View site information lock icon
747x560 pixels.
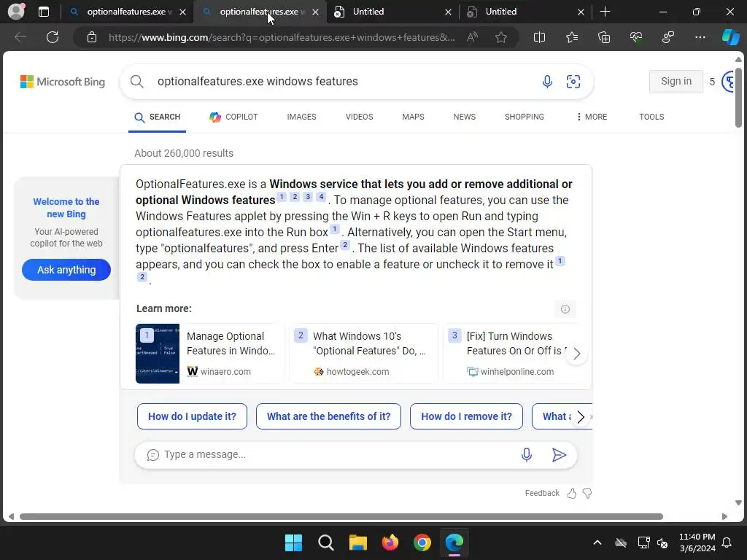[x=92, y=37]
